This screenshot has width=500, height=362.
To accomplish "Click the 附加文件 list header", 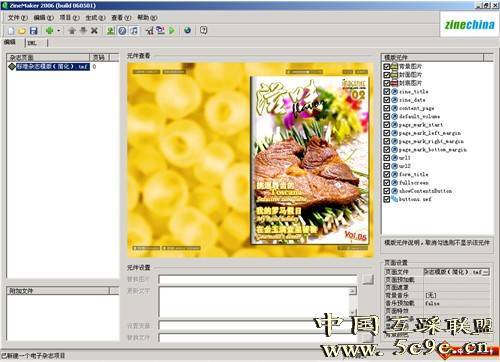I will pos(58,291).
